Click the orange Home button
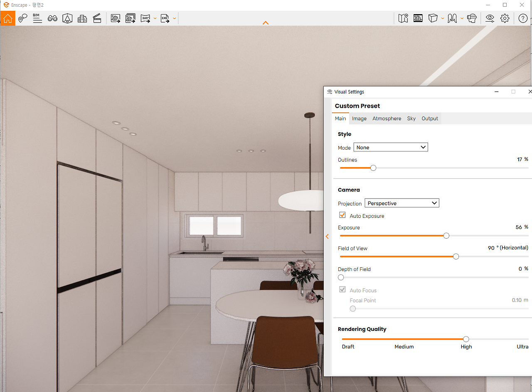Image resolution: width=532 pixels, height=392 pixels. point(8,18)
